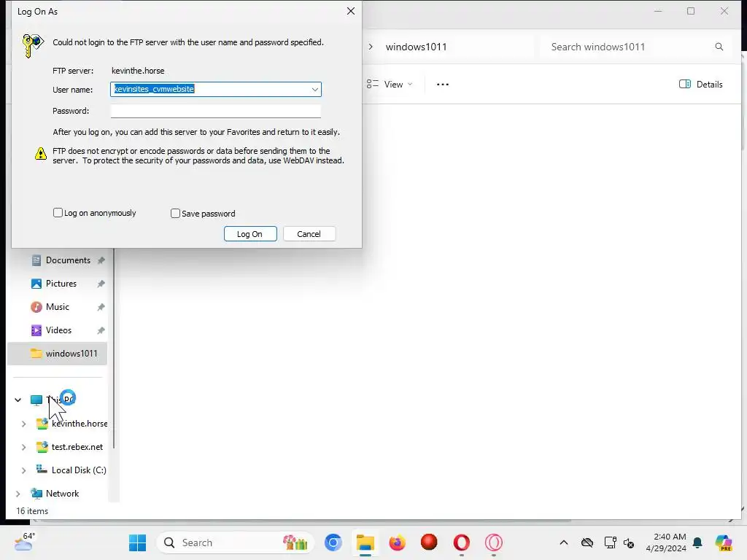747x560 pixels.
Task: Unpin Music using its pin icon
Action: (x=101, y=307)
